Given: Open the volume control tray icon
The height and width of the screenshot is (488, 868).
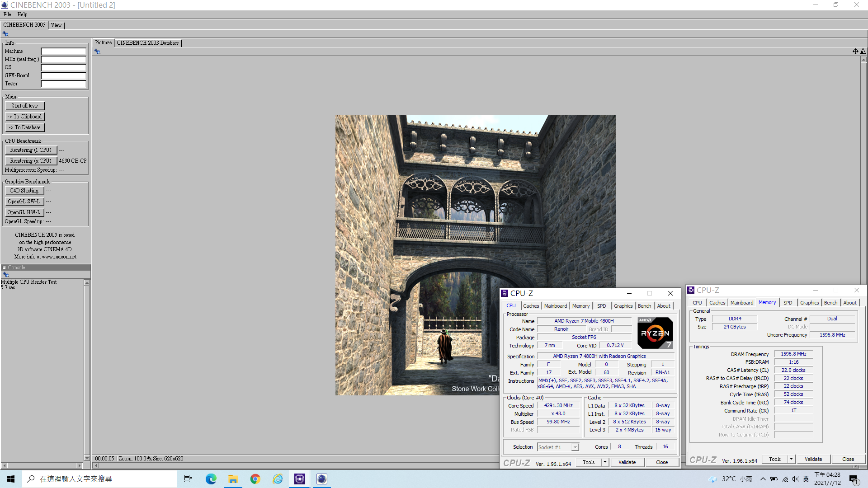Looking at the screenshot, I should [x=795, y=479].
